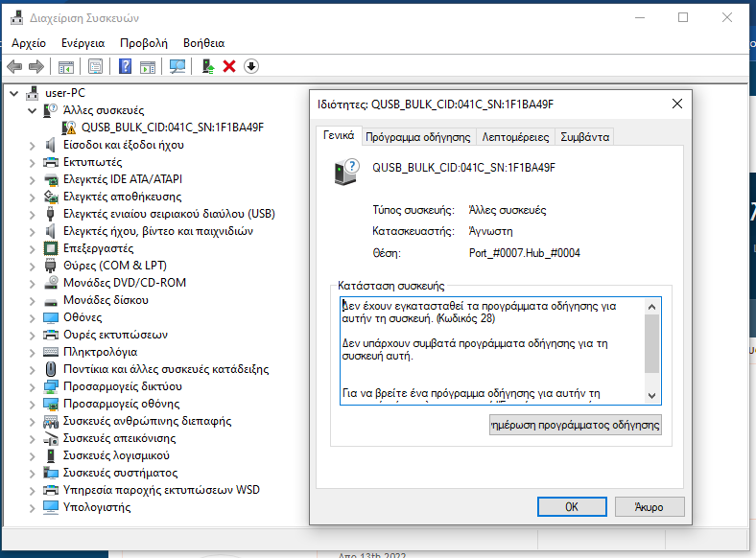Uninstall the device with the red X icon
756x558 pixels.
(229, 66)
